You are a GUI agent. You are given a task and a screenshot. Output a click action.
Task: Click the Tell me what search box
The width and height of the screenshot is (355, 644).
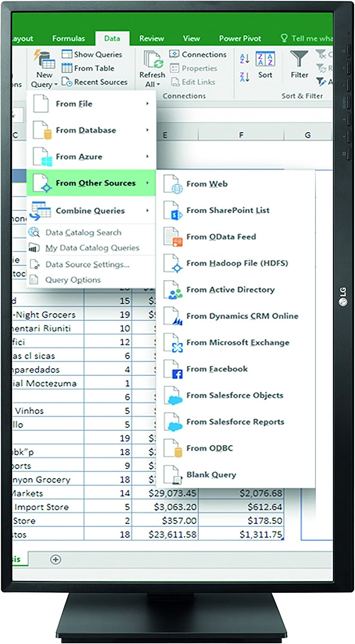click(x=306, y=39)
